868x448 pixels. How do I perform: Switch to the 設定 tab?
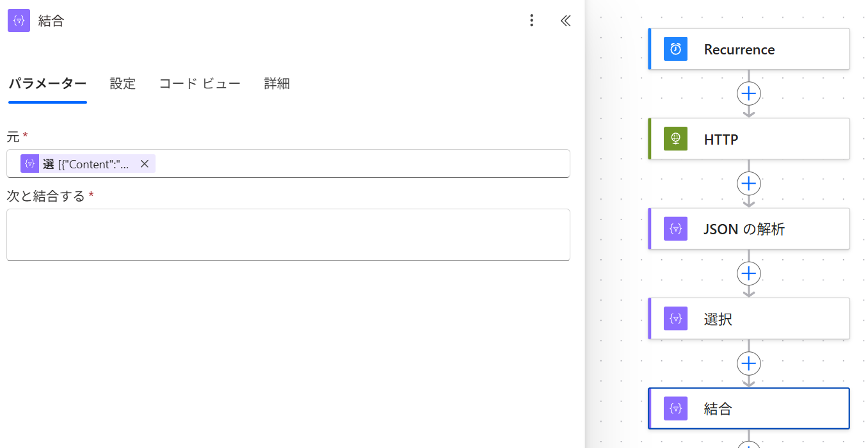[x=122, y=84]
